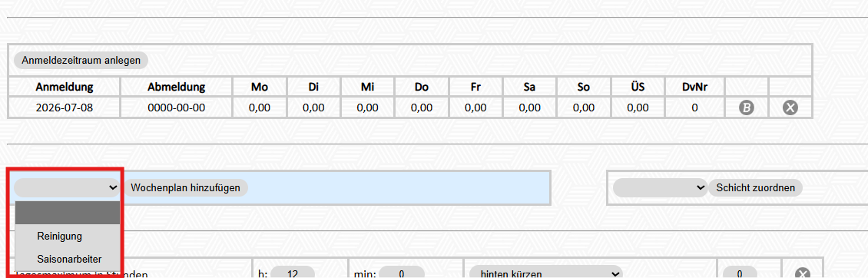Viewport: 868px width, 278px height.
Task: Click the Anmeldung date 2026-07-08 cell
Action: (x=65, y=108)
